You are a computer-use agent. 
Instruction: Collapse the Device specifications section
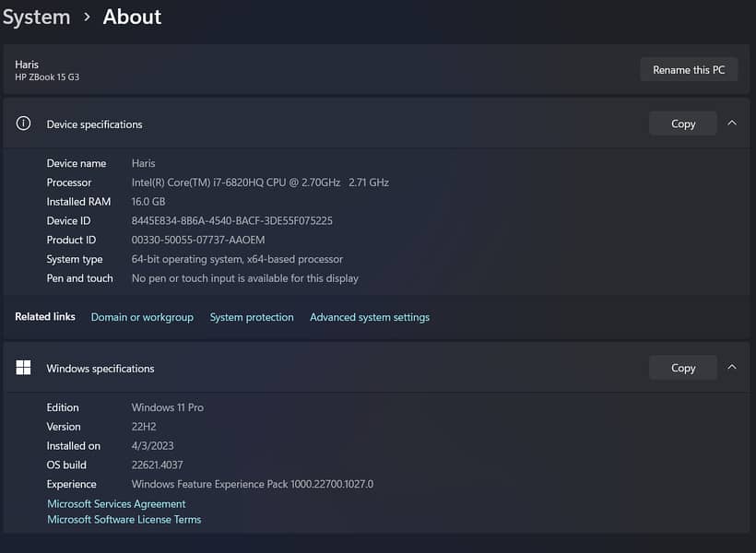[732, 124]
